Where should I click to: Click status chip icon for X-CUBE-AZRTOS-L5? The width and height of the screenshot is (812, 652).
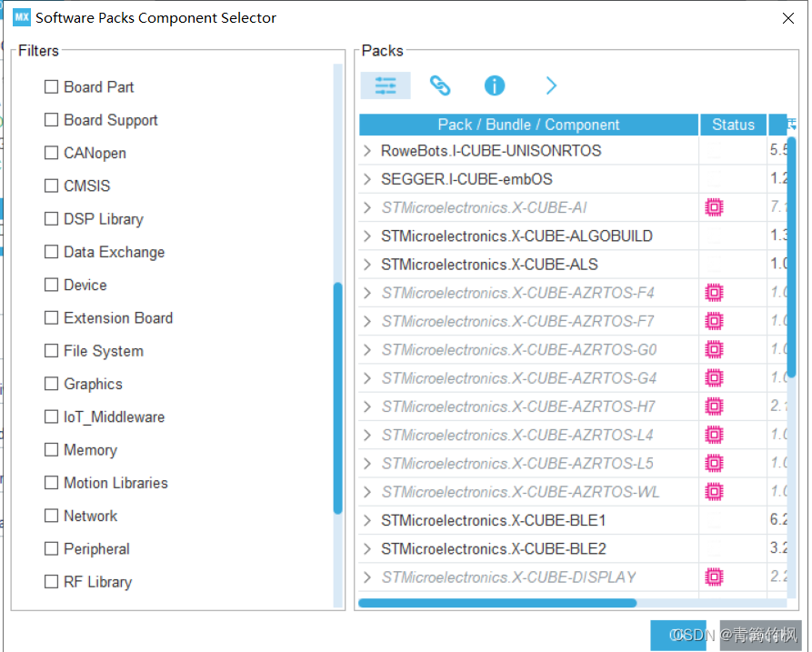click(714, 464)
